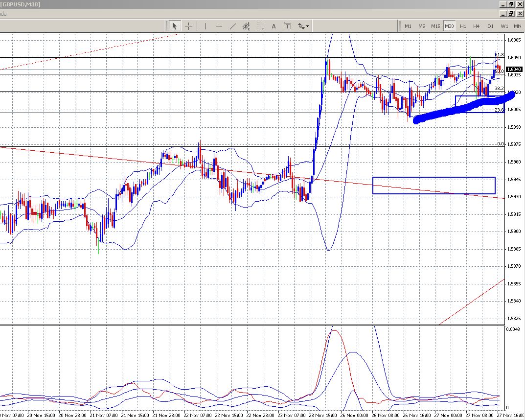525x420 pixels.
Task: Activate the Crosshair tool
Action: 188,26
